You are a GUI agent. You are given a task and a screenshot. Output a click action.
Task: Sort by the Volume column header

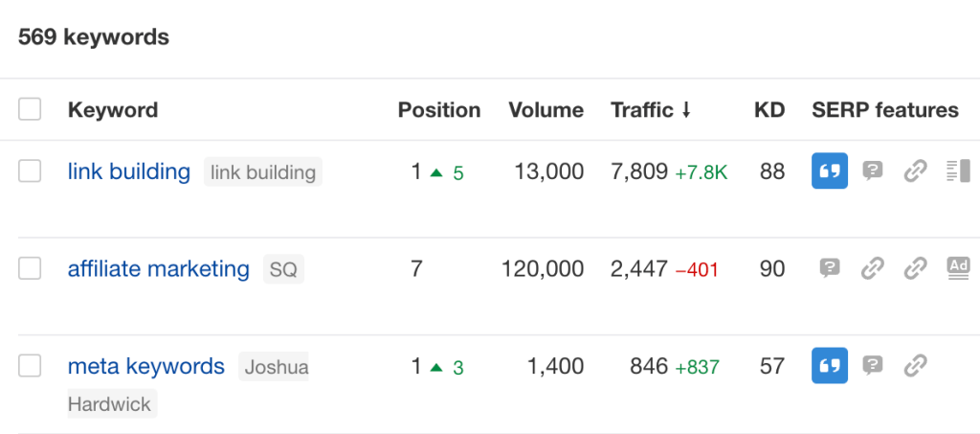(x=546, y=110)
